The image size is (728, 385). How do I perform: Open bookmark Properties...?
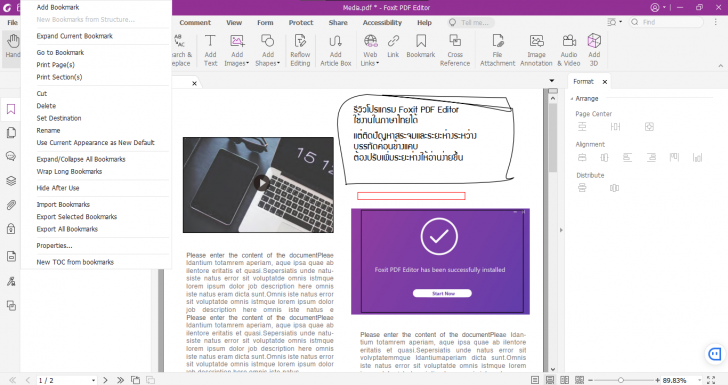coord(54,246)
